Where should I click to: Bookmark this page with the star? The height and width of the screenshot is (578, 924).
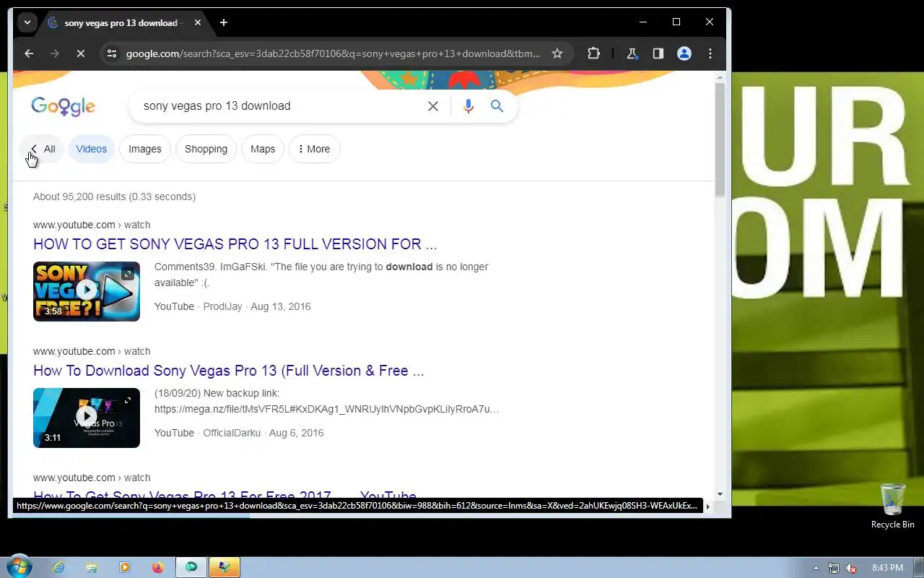pos(557,53)
